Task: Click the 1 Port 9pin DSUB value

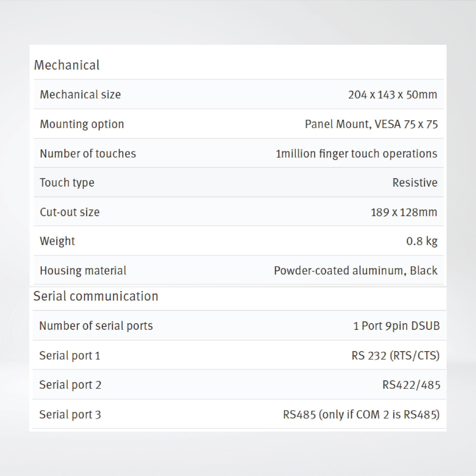Action: pos(396,326)
